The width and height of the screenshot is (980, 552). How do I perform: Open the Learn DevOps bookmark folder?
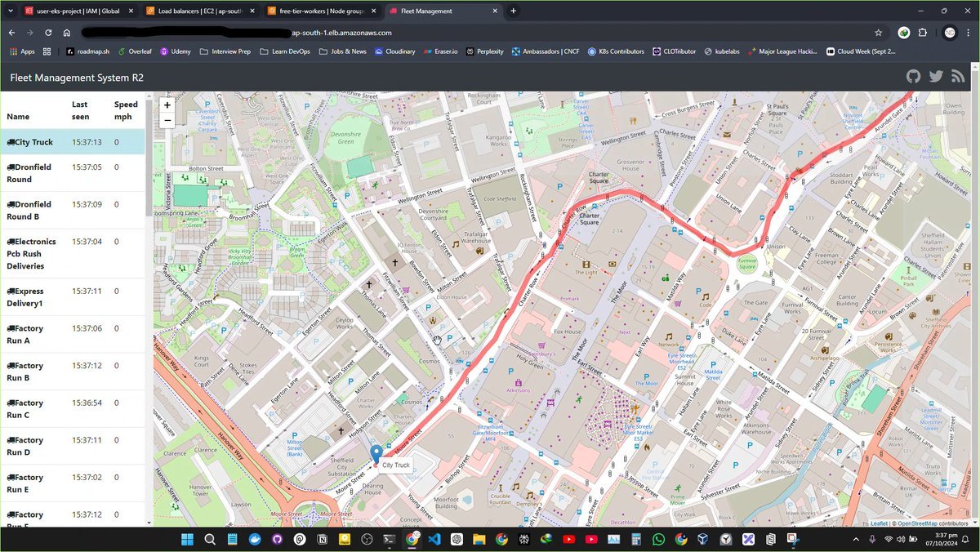pyautogui.click(x=285, y=51)
